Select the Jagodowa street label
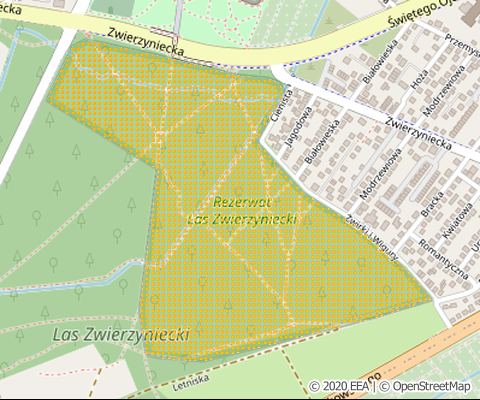The image size is (480, 400). [299, 126]
